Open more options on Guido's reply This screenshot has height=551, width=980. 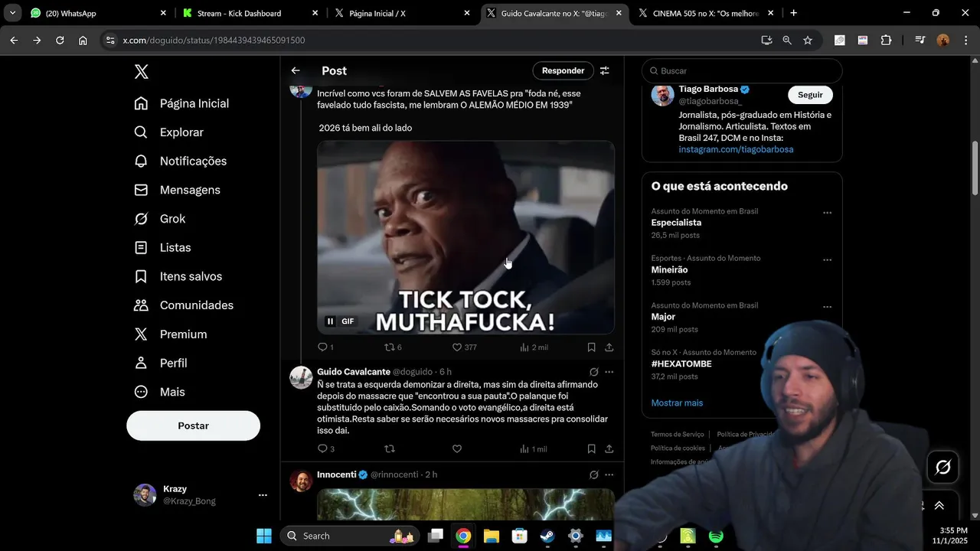pyautogui.click(x=609, y=372)
